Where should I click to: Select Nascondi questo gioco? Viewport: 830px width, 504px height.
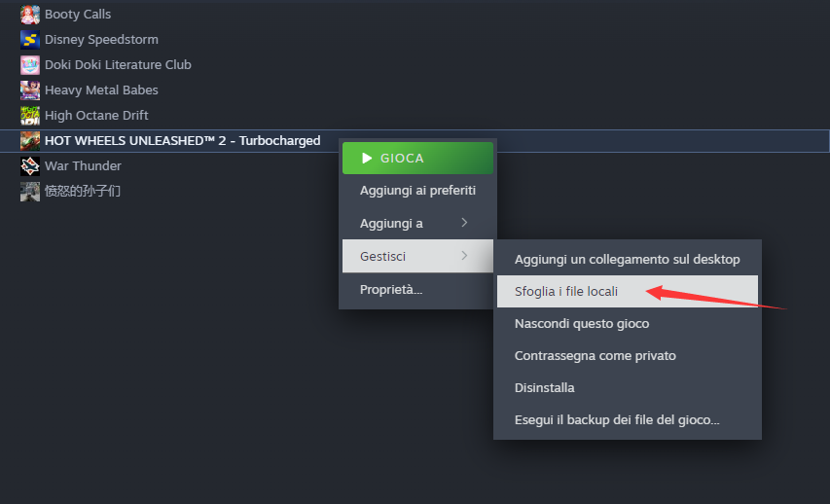click(x=628, y=323)
